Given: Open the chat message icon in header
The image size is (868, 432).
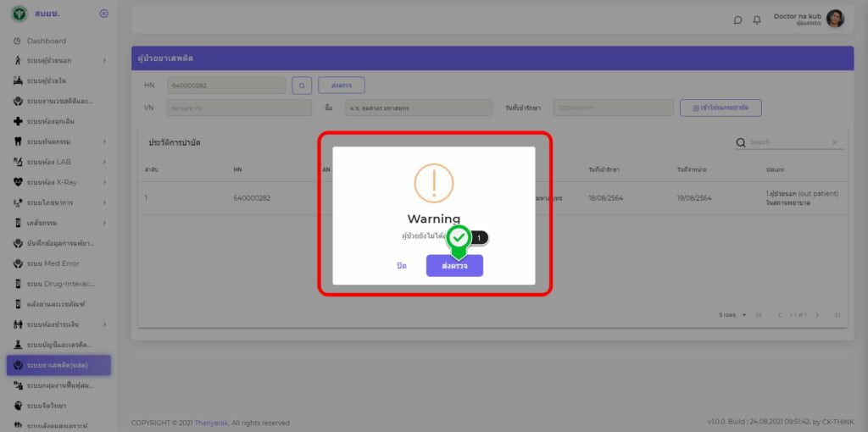Looking at the screenshot, I should pos(737,20).
